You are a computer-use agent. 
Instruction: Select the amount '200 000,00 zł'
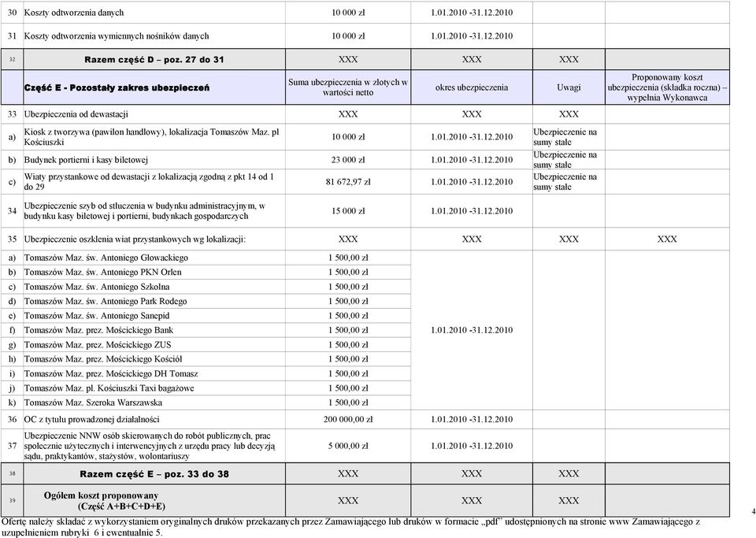point(348,419)
